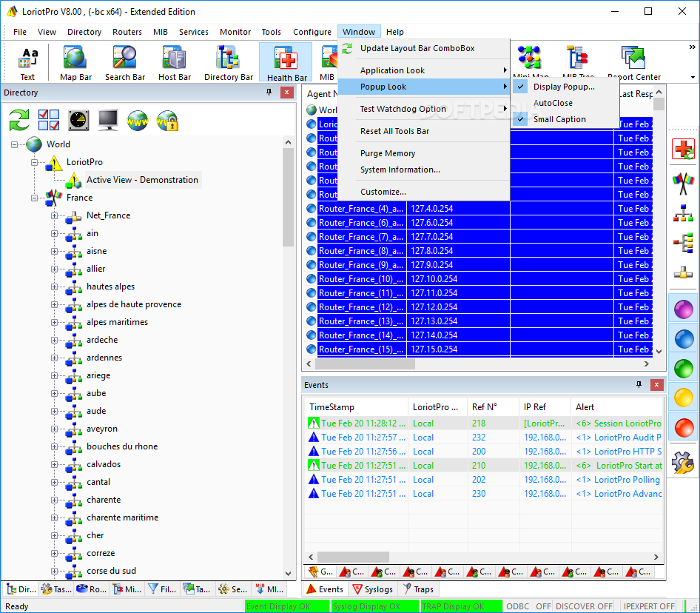Viewport: 700px width, 613px height.
Task: Click the crossed flags icon on right sidebar
Action: (x=684, y=184)
